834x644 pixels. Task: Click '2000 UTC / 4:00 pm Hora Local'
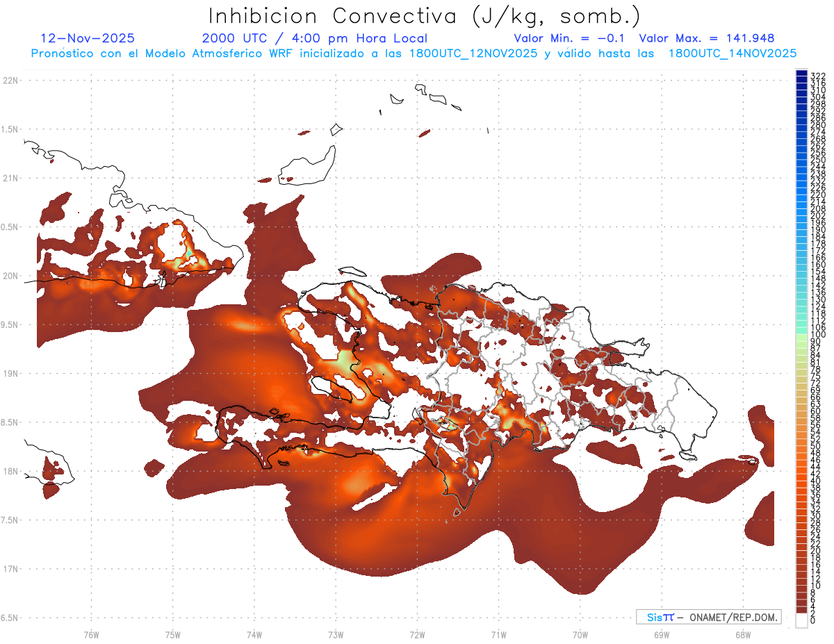(314, 38)
